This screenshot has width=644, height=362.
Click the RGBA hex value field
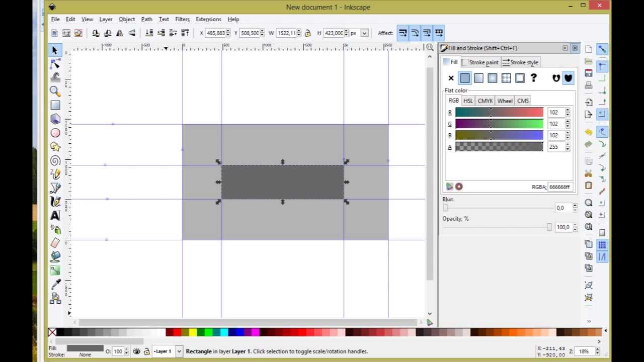559,187
